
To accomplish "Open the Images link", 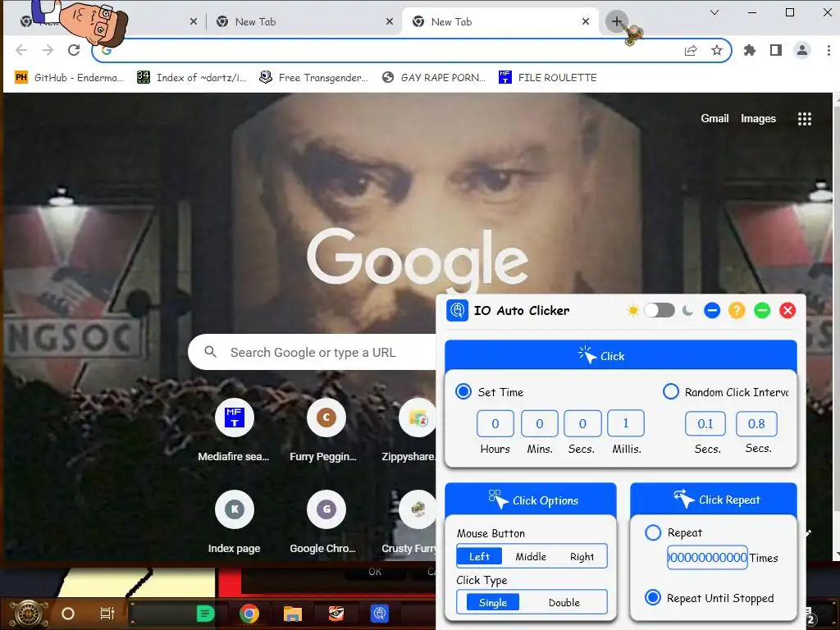I will [x=758, y=118].
